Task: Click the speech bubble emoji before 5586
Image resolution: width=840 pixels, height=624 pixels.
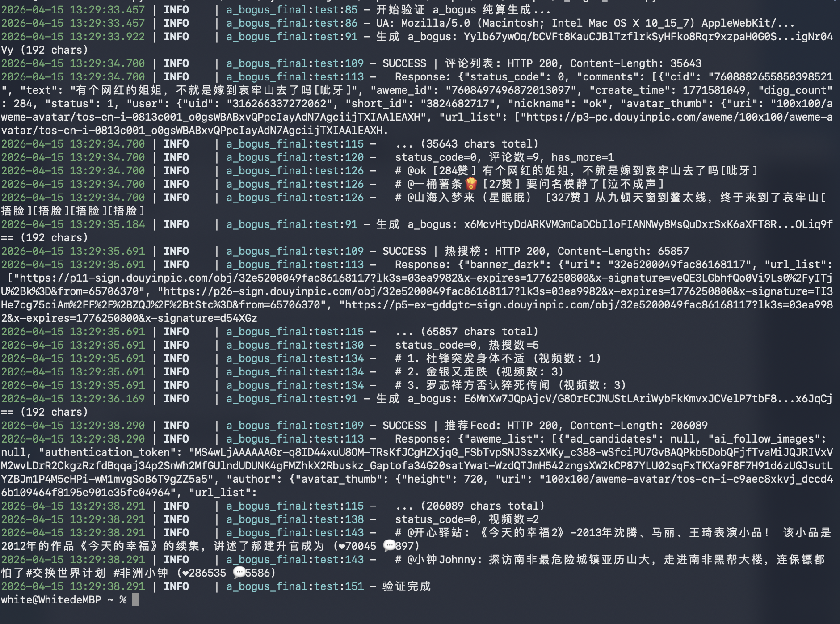Action: click(x=239, y=573)
